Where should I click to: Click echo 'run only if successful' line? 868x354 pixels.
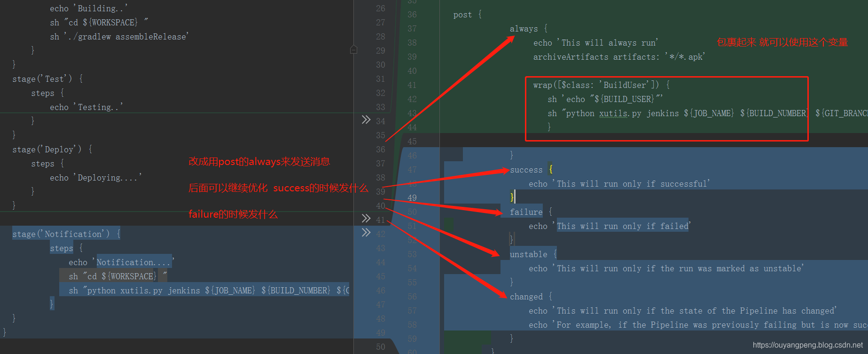(x=619, y=184)
